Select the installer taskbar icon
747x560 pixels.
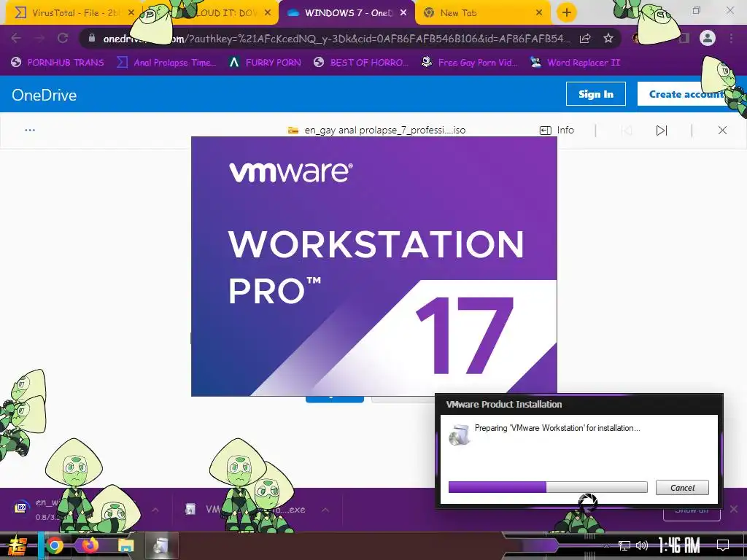(161, 545)
